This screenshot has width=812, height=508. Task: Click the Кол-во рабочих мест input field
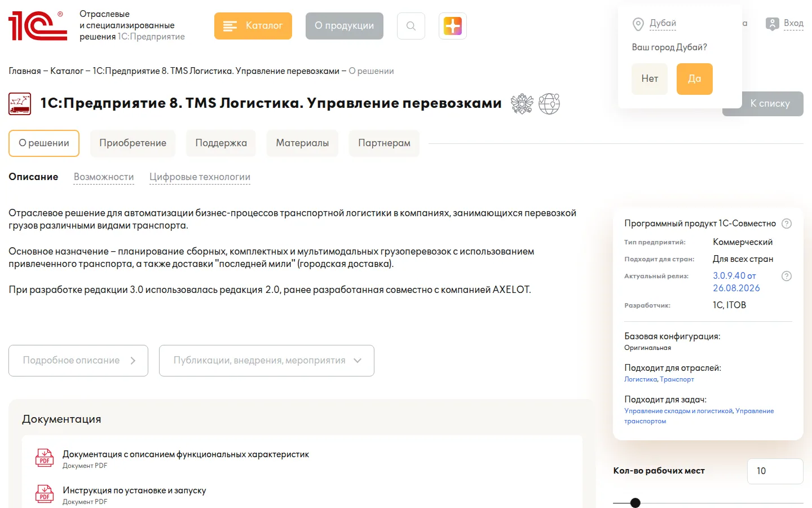click(775, 471)
